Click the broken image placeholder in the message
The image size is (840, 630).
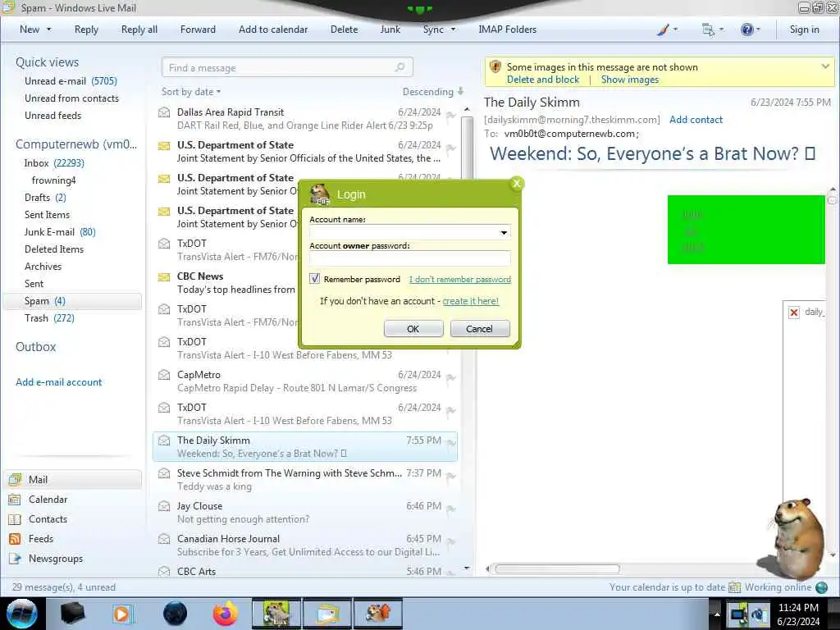[794, 313]
